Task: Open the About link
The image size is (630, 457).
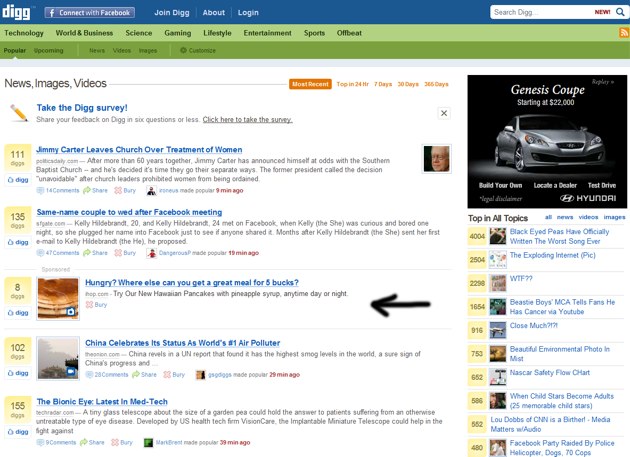Action: [213, 12]
